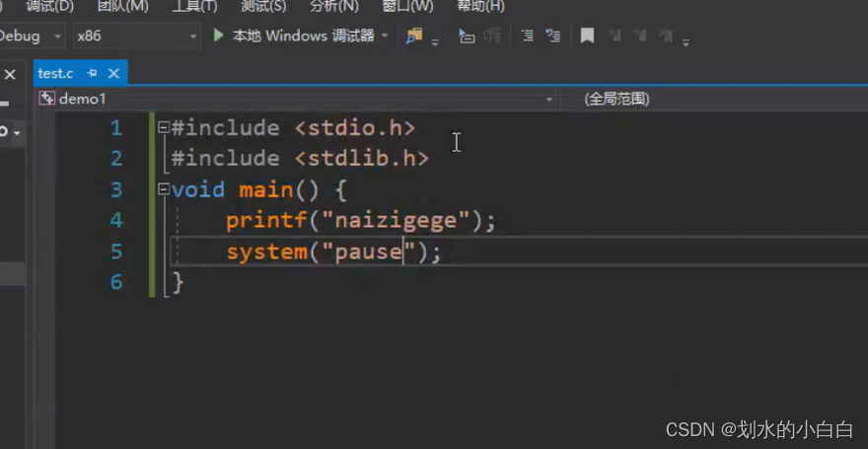868x449 pixels.
Task: Open overflow options at text-editor toolbar end
Action: tap(686, 42)
